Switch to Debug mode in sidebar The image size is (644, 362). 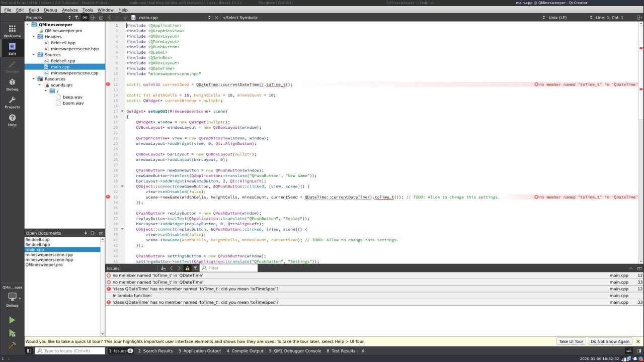[x=12, y=84]
